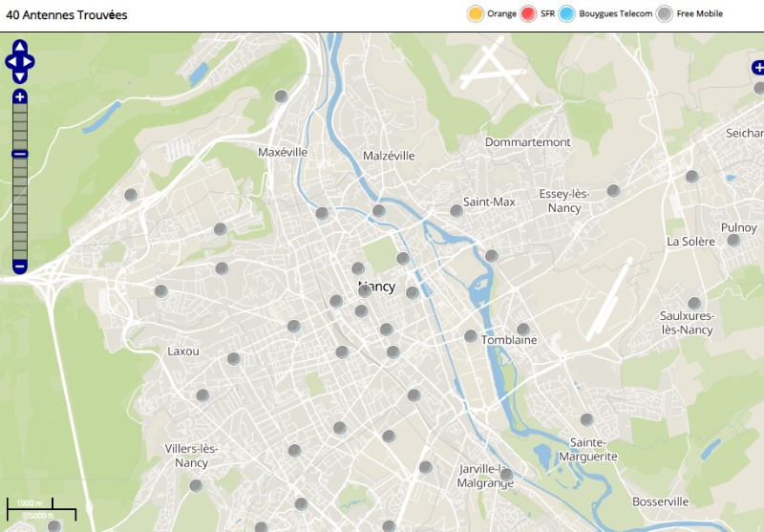This screenshot has width=764, height=532.
Task: Click the antenna marker above Saulxures-lès-Nancy
Action: (x=694, y=304)
